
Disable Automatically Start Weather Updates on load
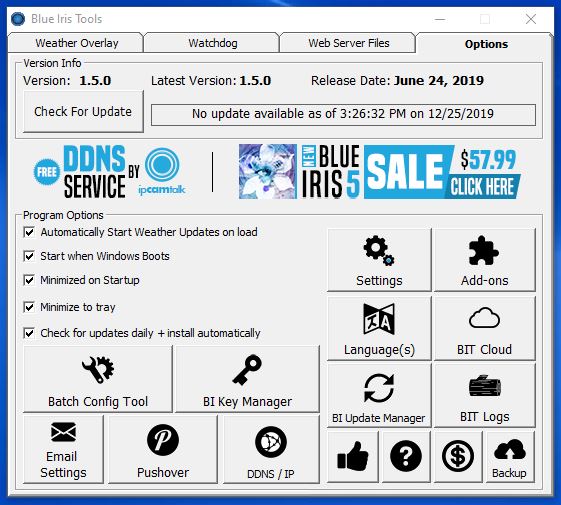(29, 232)
